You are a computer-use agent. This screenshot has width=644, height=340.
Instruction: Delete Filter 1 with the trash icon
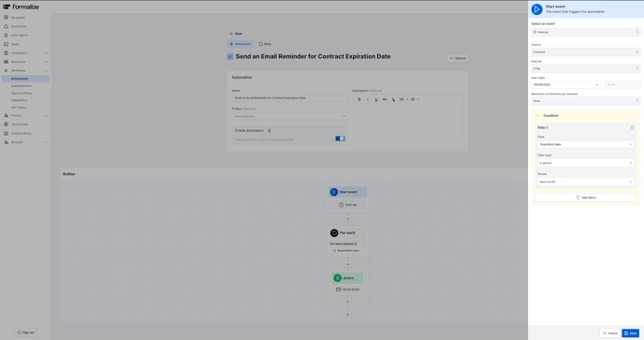click(x=632, y=128)
